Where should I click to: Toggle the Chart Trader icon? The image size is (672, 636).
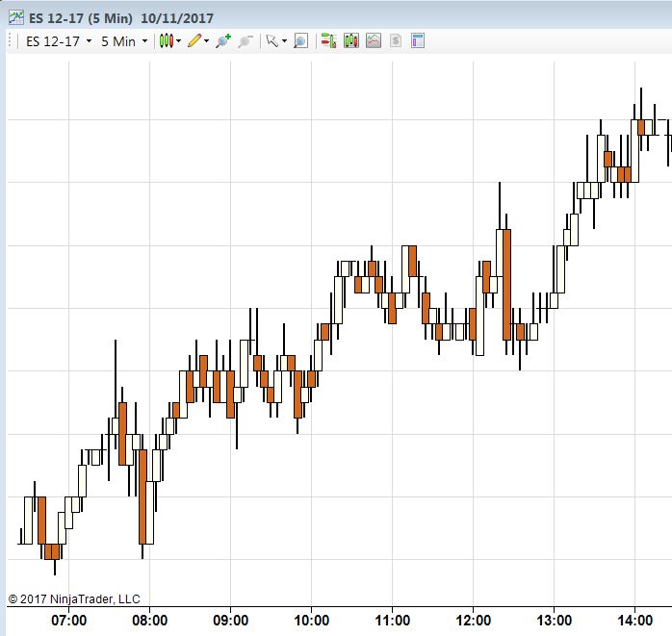point(328,40)
